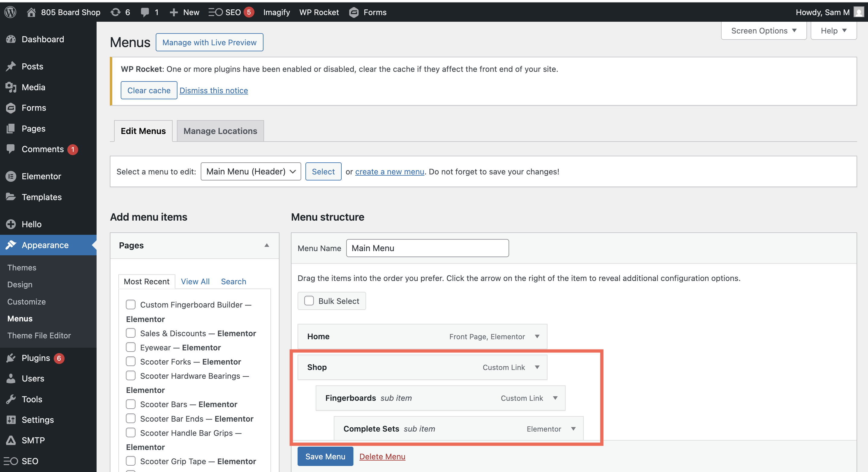Click the Hello plus-circle icon

(11, 224)
